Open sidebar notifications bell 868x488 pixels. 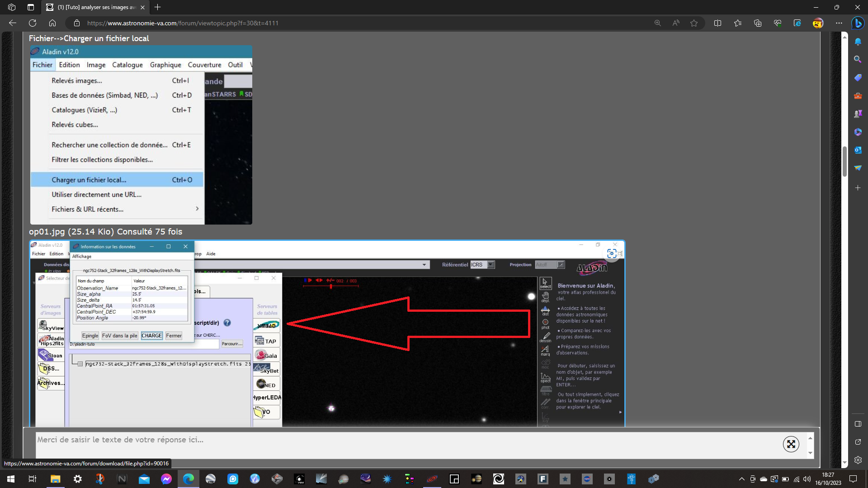pos(858,42)
